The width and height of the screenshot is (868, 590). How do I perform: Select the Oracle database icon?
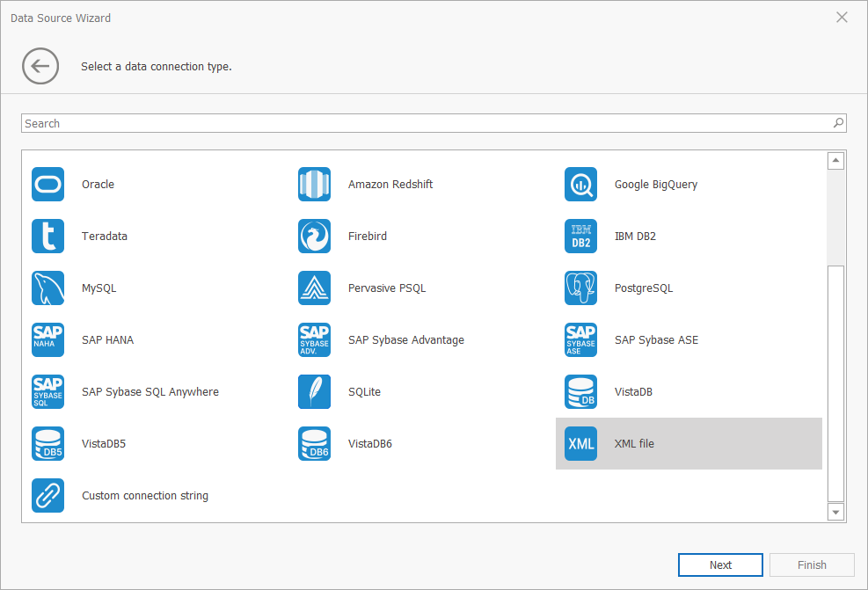pyautogui.click(x=48, y=185)
